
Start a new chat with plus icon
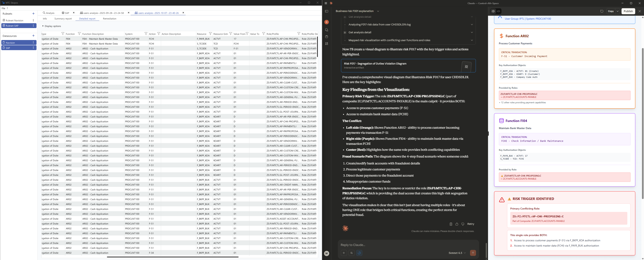point(327,22)
